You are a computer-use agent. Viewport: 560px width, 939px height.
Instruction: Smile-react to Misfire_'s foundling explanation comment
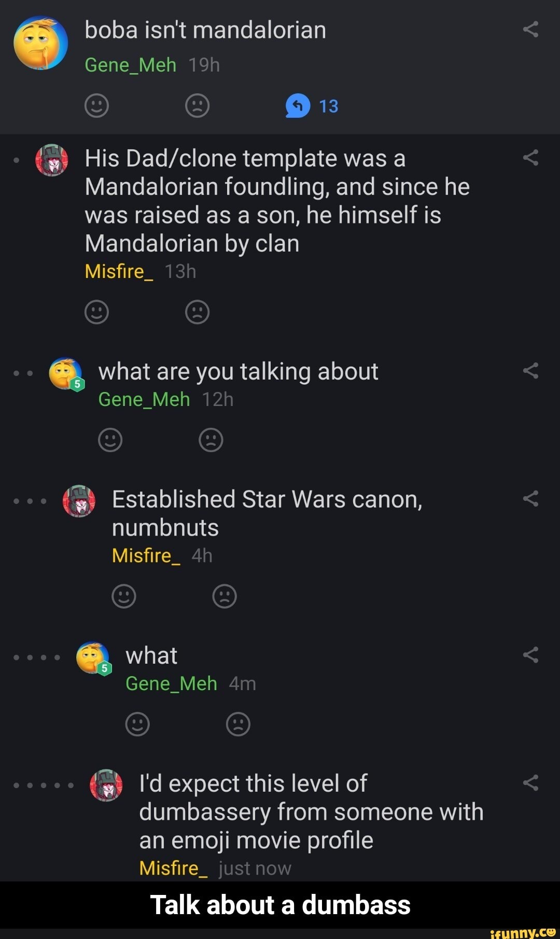click(97, 312)
